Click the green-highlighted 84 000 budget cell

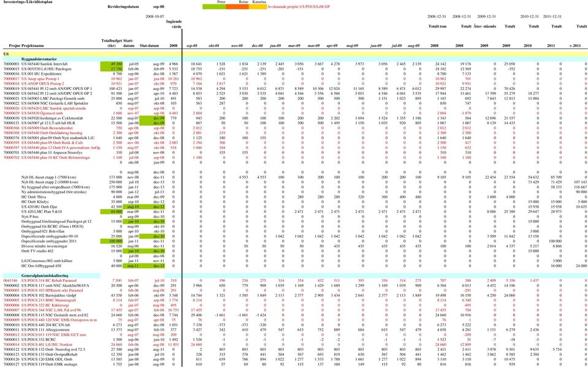tap(112, 211)
